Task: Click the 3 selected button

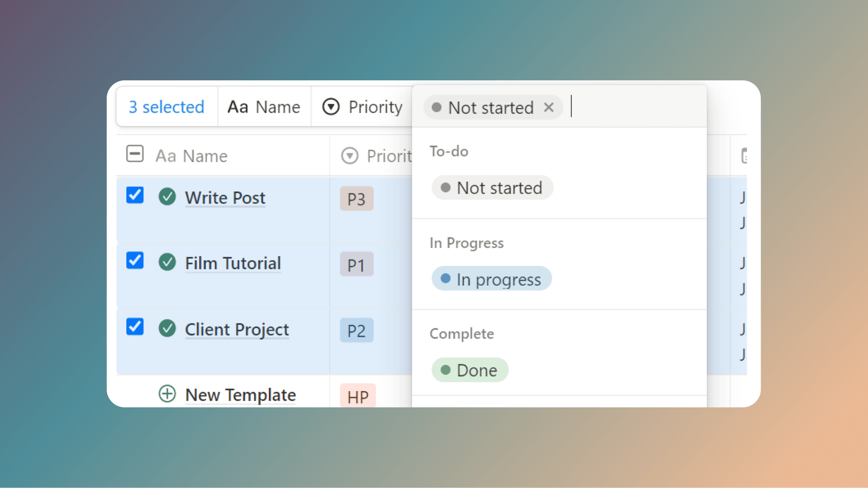Action: pos(166,107)
